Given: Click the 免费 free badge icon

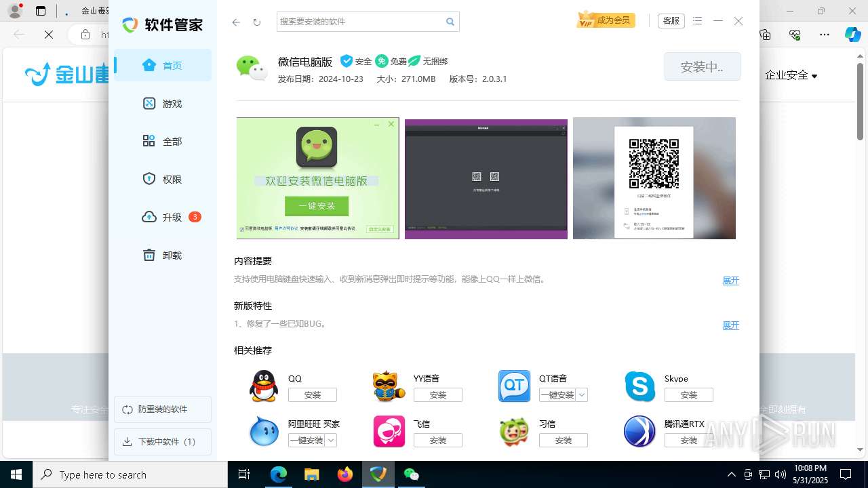Looking at the screenshot, I should click(x=382, y=61).
